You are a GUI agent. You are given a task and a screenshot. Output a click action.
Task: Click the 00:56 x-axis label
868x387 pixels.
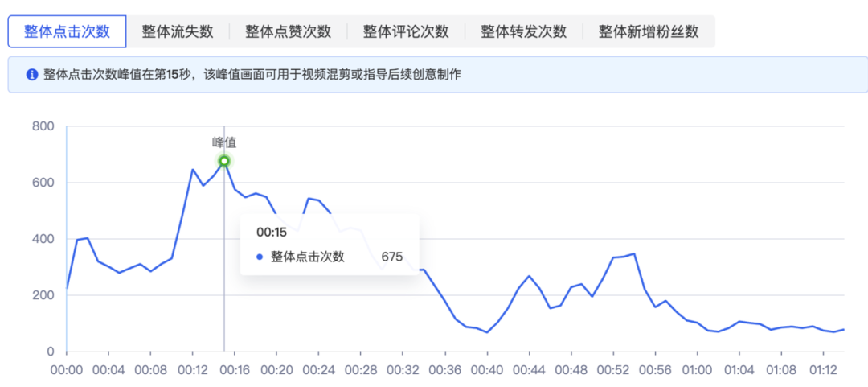point(656,370)
